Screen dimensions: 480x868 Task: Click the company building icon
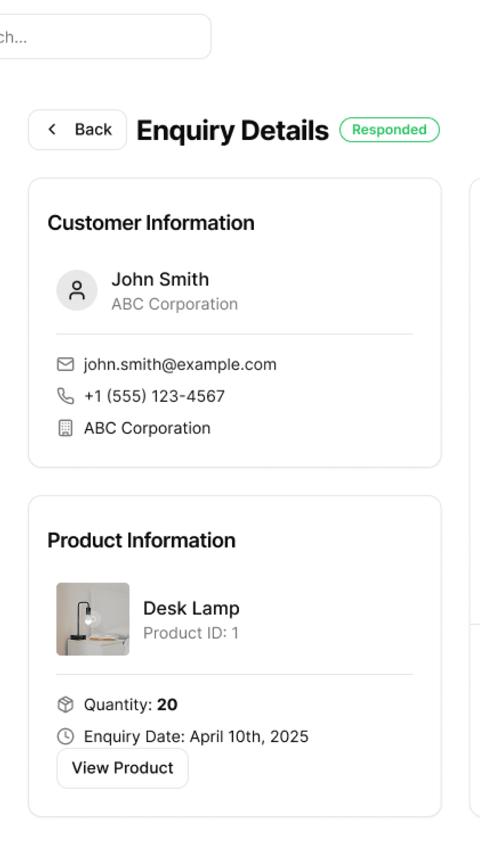coord(65,428)
